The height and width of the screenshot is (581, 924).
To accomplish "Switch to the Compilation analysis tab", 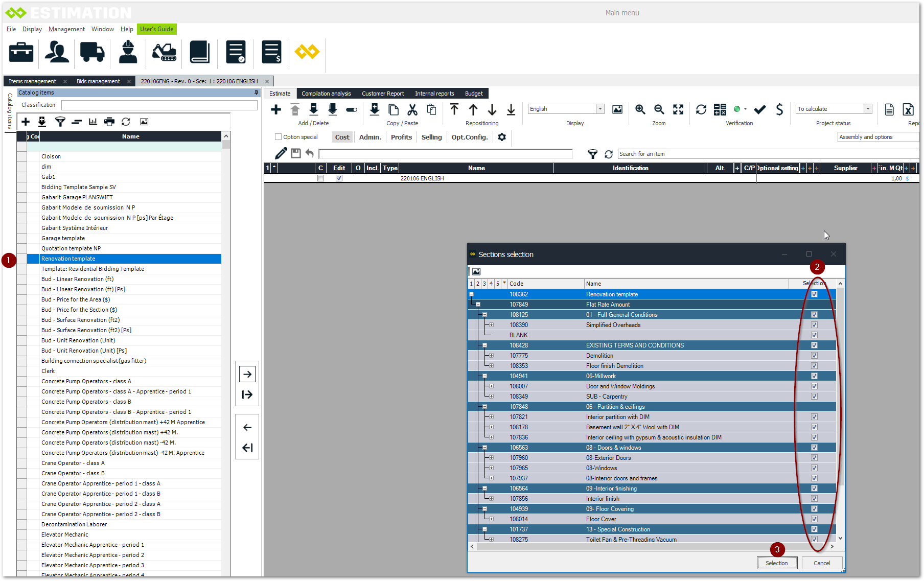I will [326, 94].
